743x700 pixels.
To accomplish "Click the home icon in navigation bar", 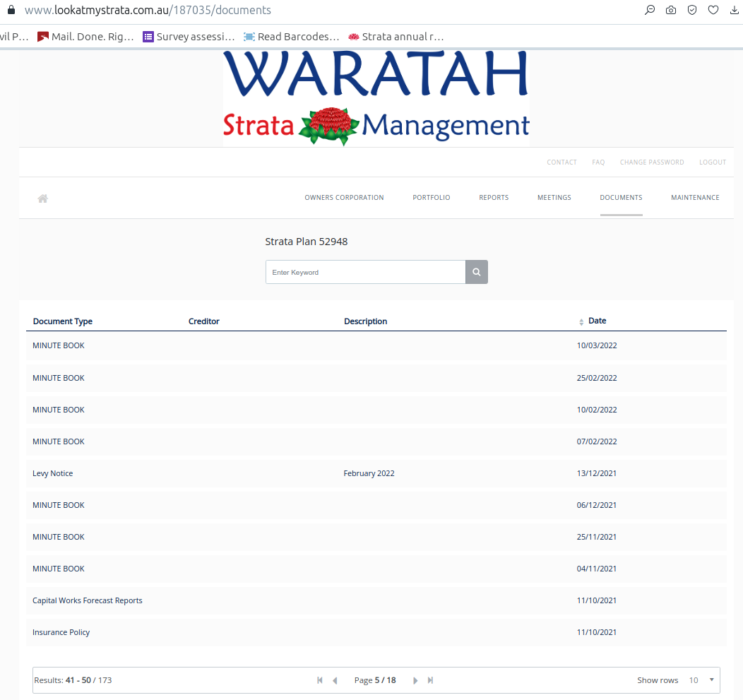I will point(42,198).
